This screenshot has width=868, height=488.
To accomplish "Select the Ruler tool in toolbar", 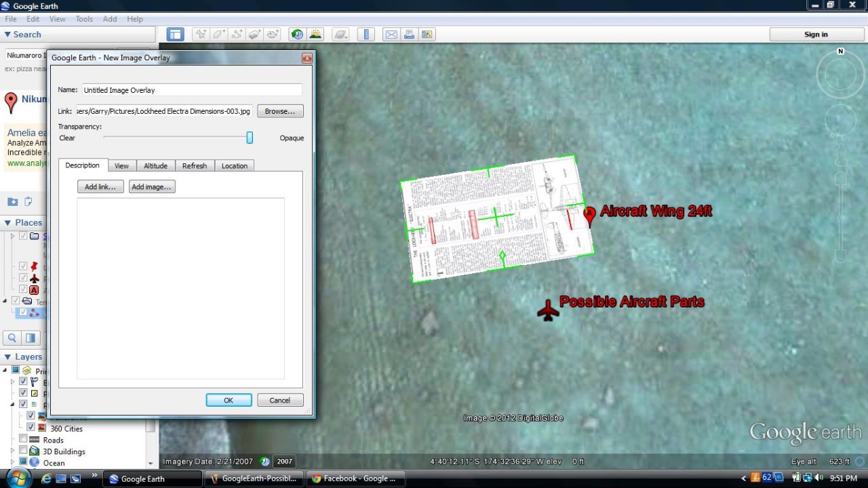I will point(366,35).
